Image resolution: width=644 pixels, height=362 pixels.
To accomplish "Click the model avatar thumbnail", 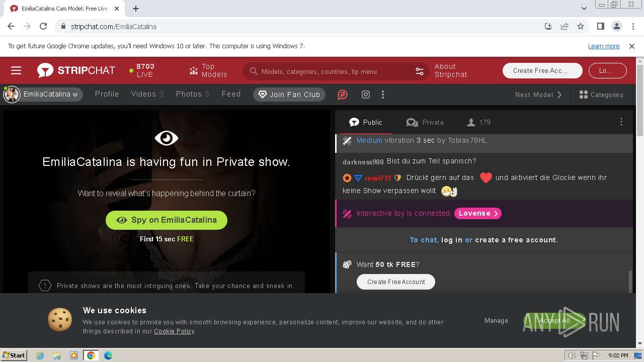I will click(12, 94).
